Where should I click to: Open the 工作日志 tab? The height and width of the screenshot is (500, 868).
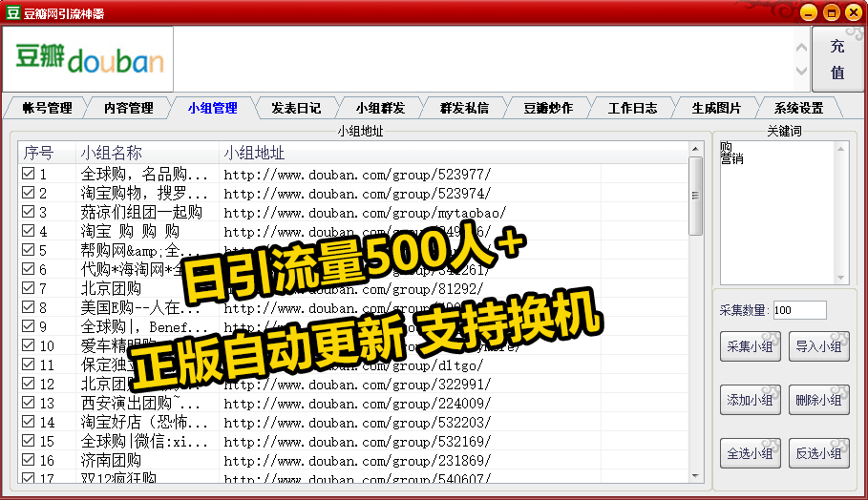[632, 108]
